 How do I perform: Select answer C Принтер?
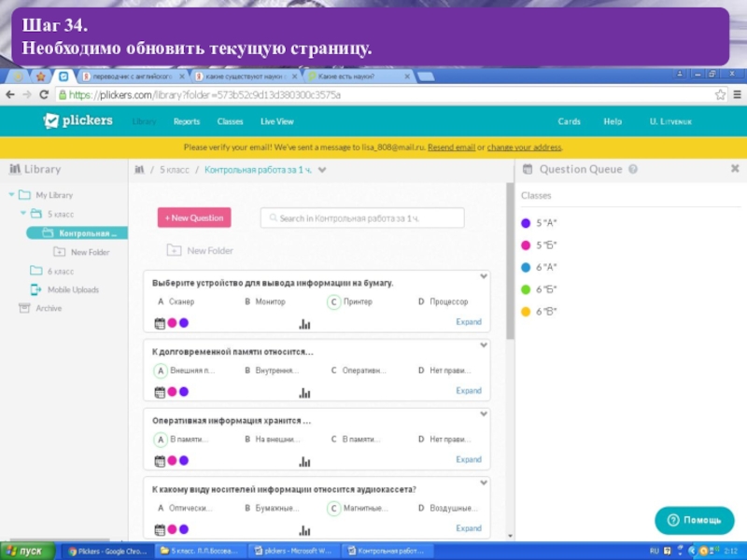(350, 301)
